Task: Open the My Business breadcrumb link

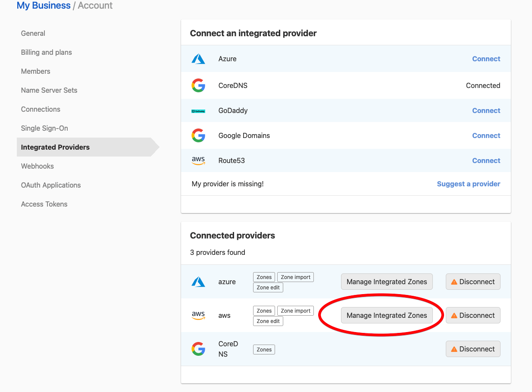Action: (x=43, y=5)
